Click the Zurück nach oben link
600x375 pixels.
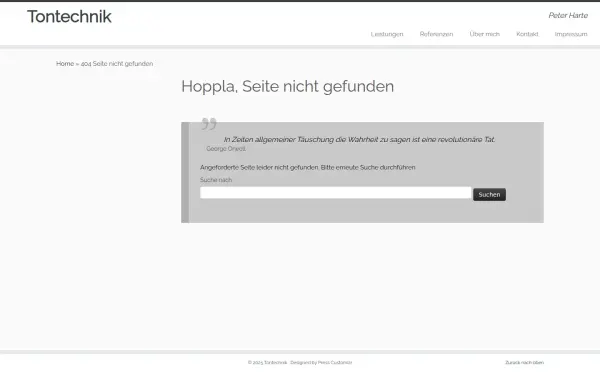(x=524, y=362)
